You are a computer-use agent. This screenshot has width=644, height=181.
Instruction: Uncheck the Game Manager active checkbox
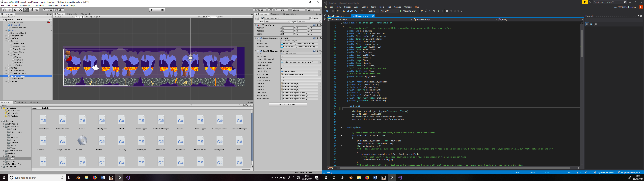coord(262,18)
